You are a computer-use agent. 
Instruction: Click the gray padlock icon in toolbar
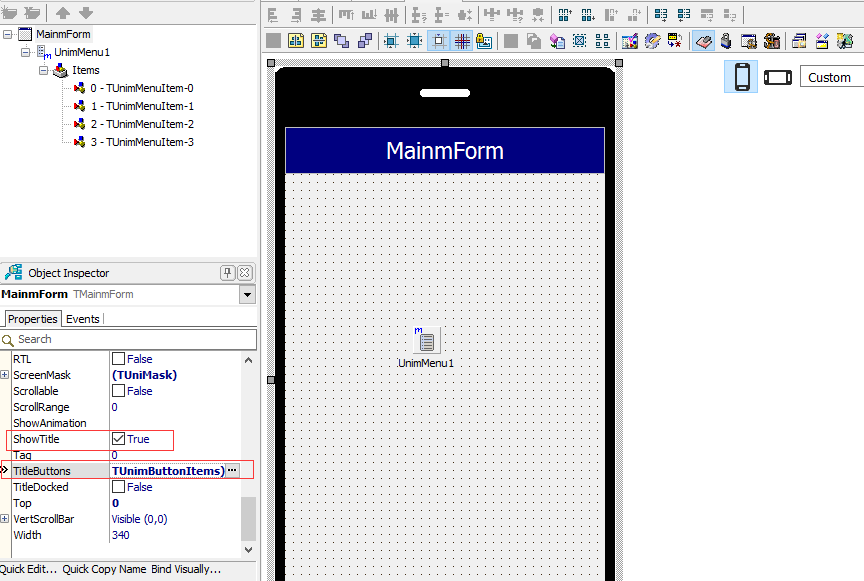(726, 41)
